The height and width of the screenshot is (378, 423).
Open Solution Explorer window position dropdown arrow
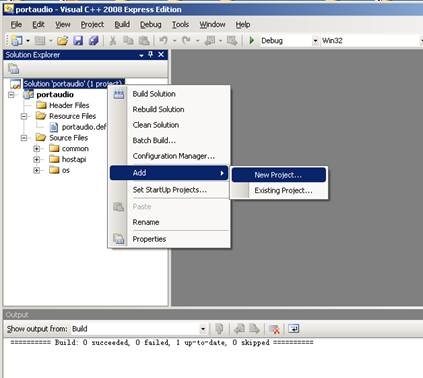pos(141,55)
